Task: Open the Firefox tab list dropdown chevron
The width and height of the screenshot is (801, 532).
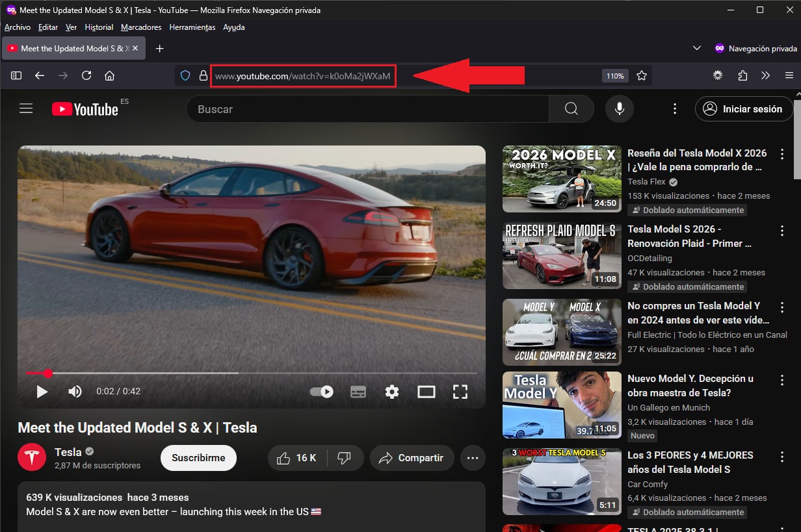Action: [x=697, y=49]
